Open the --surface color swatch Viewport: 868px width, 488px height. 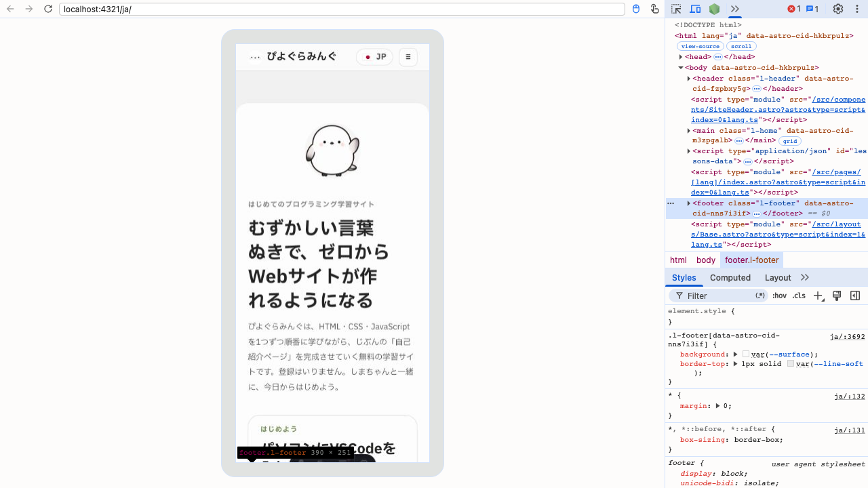tap(746, 354)
